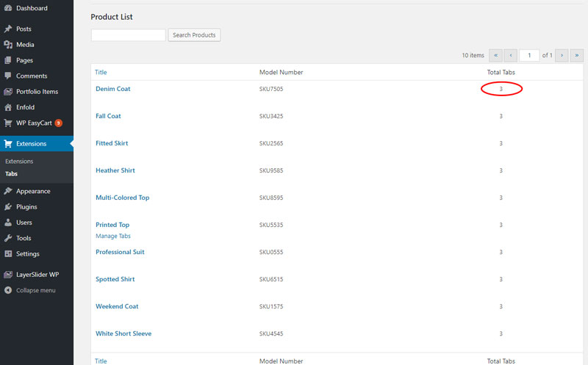Sort by the top Title column header
This screenshot has height=365, width=588.
pos(101,72)
